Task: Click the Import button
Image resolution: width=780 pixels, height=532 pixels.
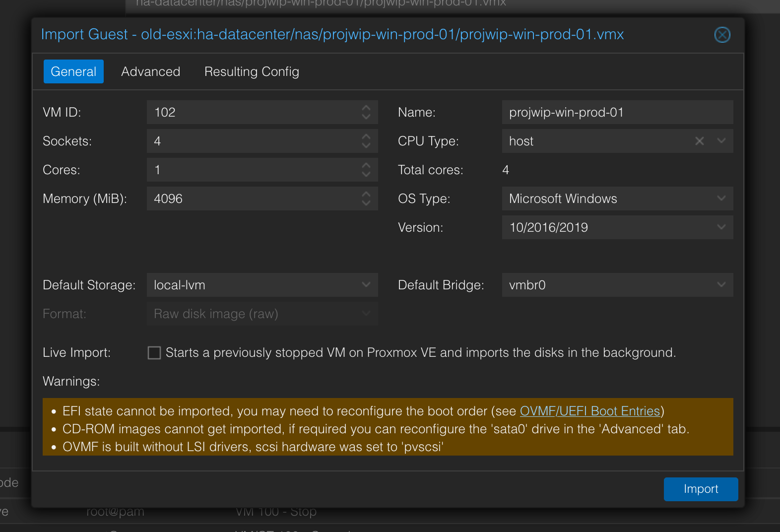Action: [701, 489]
